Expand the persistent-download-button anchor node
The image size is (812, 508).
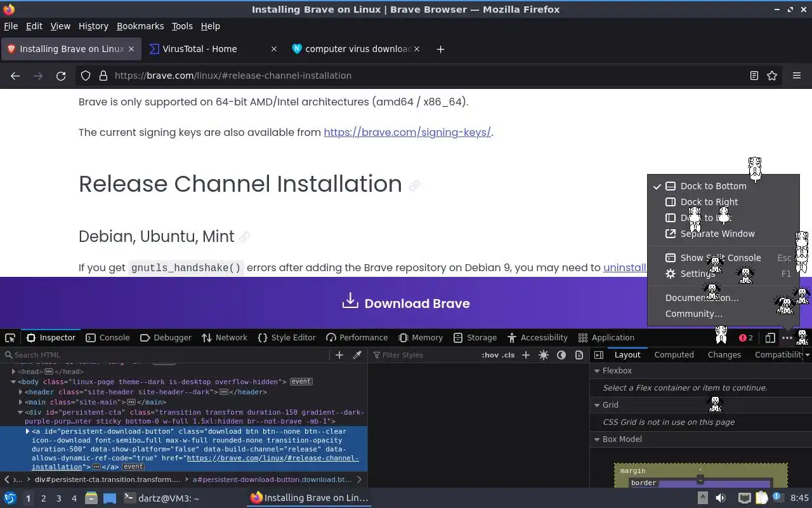pos(27,431)
